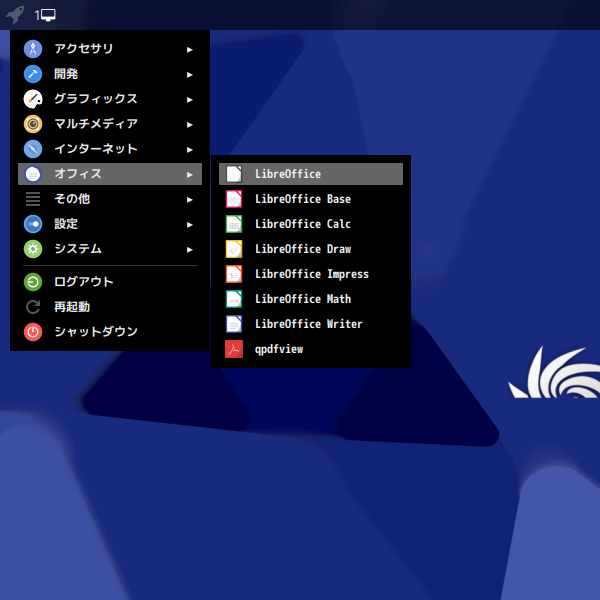Click the アクセサリ compass icon
600x600 pixels.
33,49
